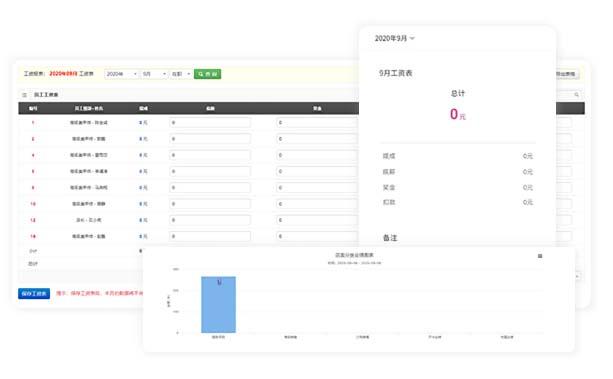This screenshot has width=613, height=379.
Task: Click the export table button at top right
Action: pyautogui.click(x=567, y=74)
